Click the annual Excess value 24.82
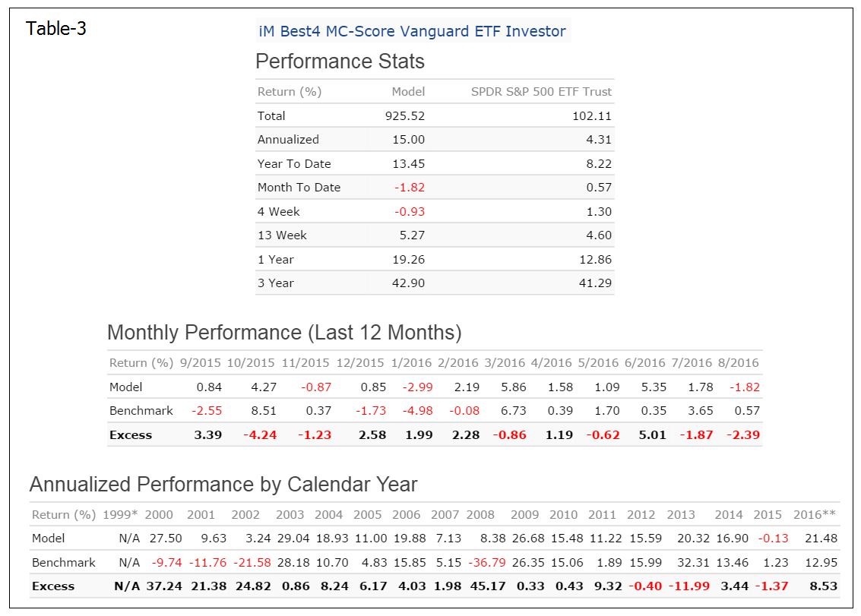 253,586
